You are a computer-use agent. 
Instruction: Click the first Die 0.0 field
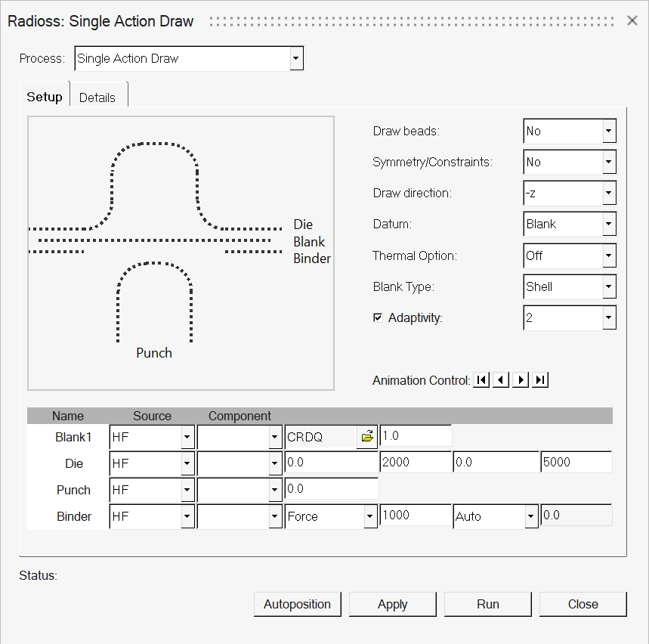point(332,462)
